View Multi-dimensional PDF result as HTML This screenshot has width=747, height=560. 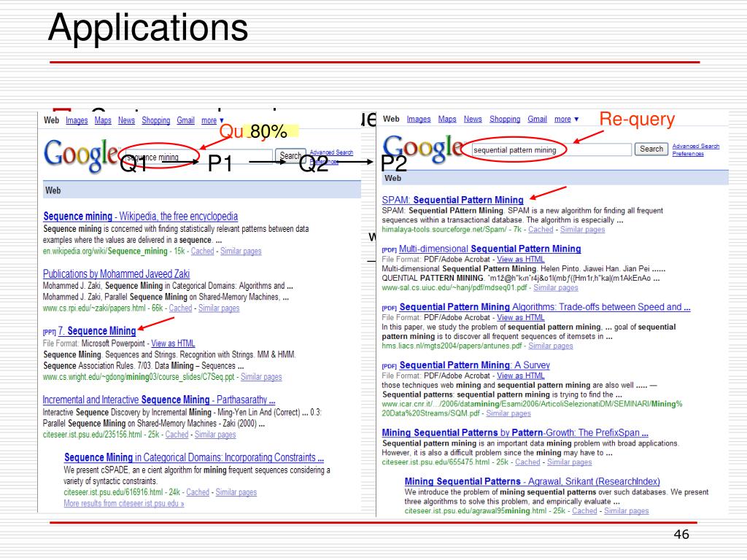pyautogui.click(x=521, y=260)
